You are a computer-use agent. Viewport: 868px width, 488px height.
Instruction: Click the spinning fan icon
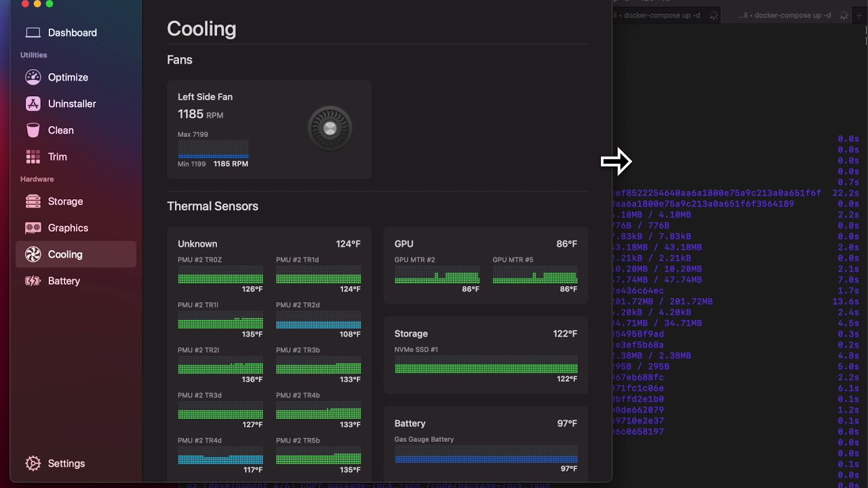pos(330,128)
